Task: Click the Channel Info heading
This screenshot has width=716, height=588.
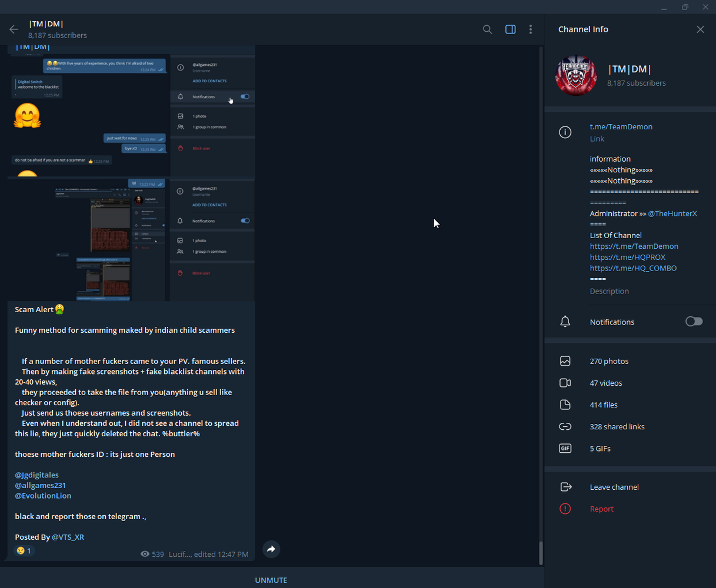Action: pos(583,29)
